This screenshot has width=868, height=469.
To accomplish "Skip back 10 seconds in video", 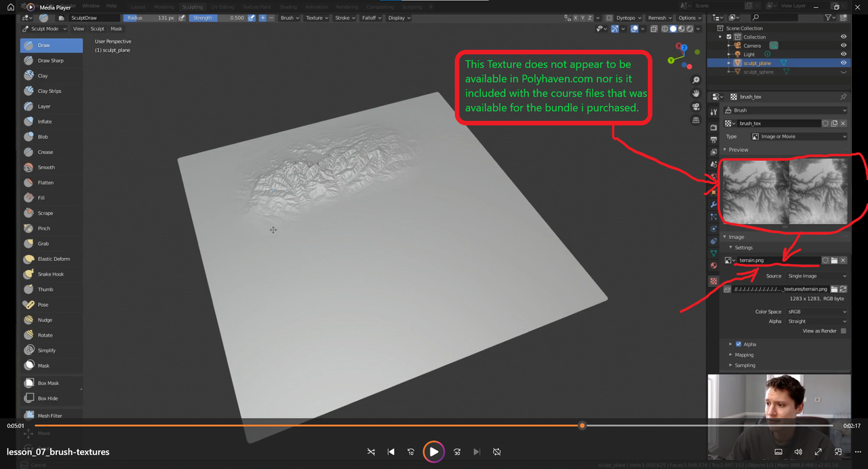I will 411,452.
